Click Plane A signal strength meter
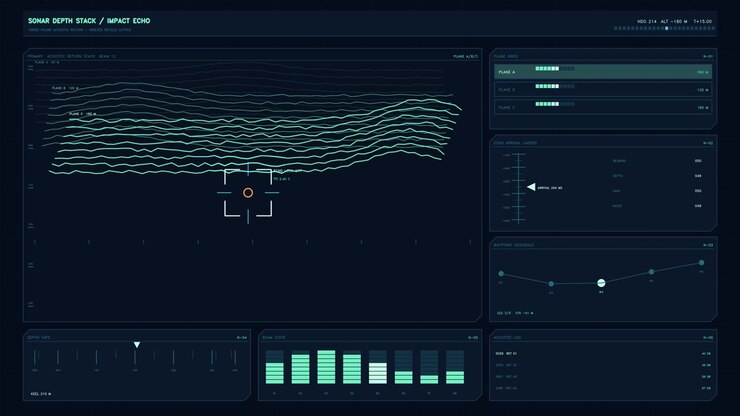The image size is (740, 416). tap(555, 68)
